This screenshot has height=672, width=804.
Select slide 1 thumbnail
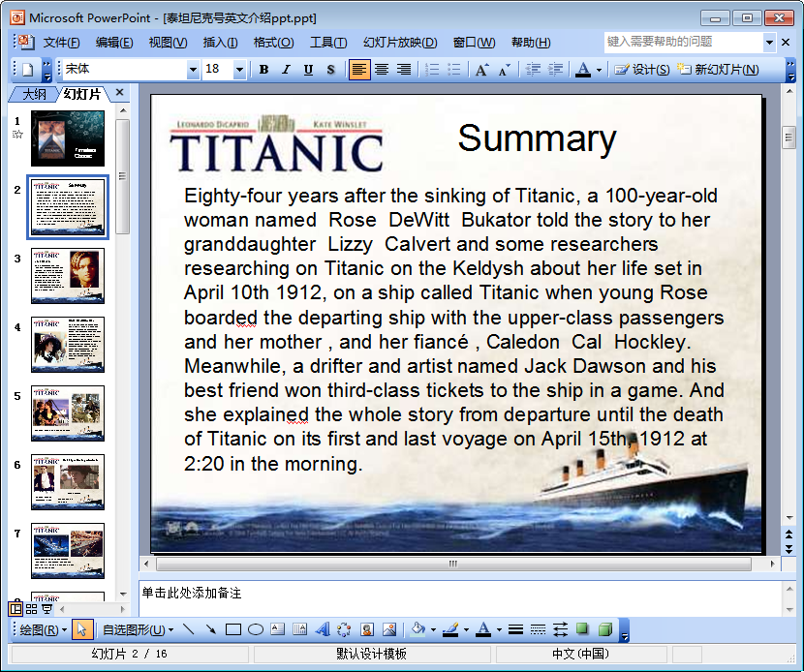pyautogui.click(x=68, y=138)
